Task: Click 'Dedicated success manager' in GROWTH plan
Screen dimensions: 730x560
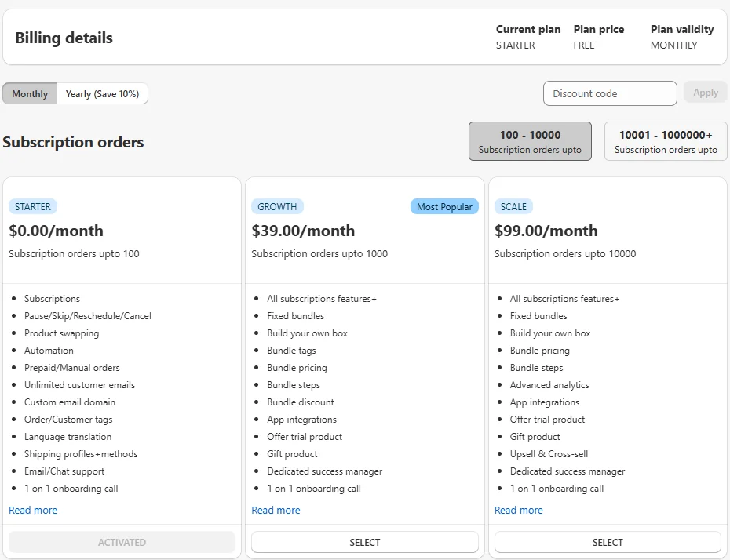Action: (x=324, y=471)
